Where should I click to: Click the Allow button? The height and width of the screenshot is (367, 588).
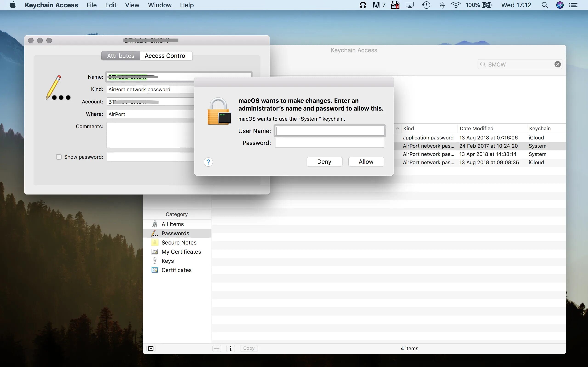[366, 162]
